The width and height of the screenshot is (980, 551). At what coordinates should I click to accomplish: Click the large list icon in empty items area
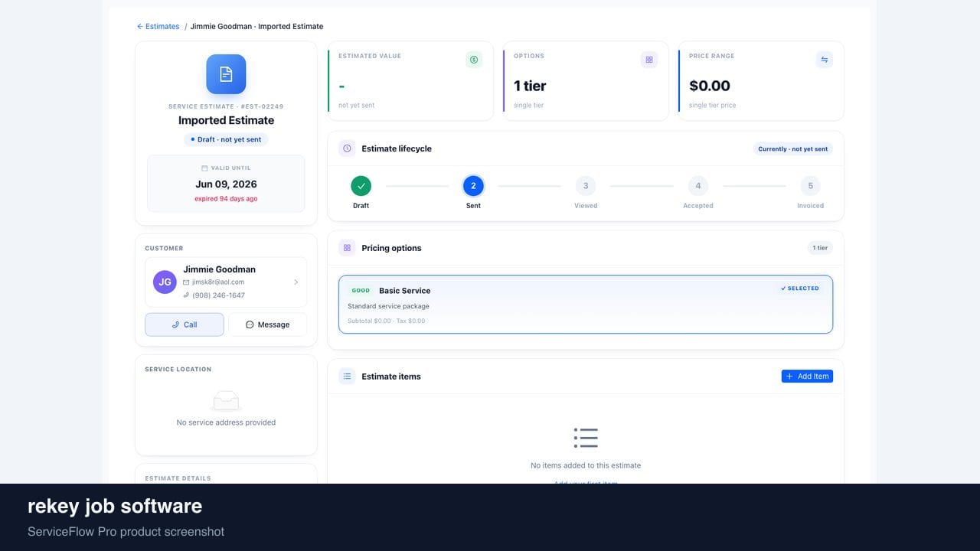(x=586, y=438)
